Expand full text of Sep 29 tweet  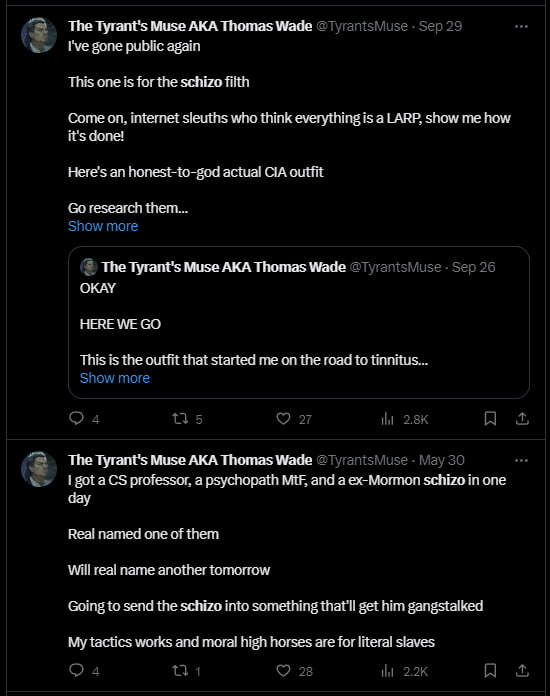[x=103, y=226]
